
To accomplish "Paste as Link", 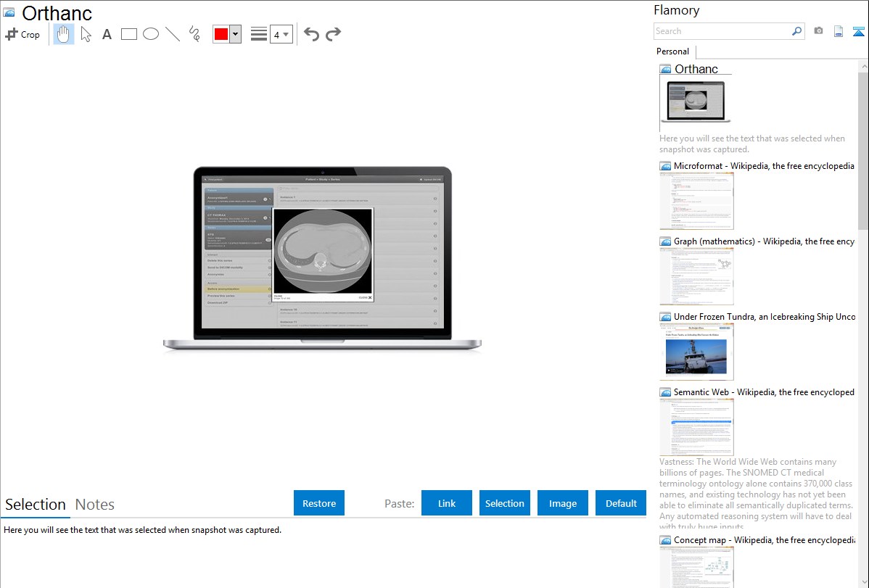I will coord(447,503).
